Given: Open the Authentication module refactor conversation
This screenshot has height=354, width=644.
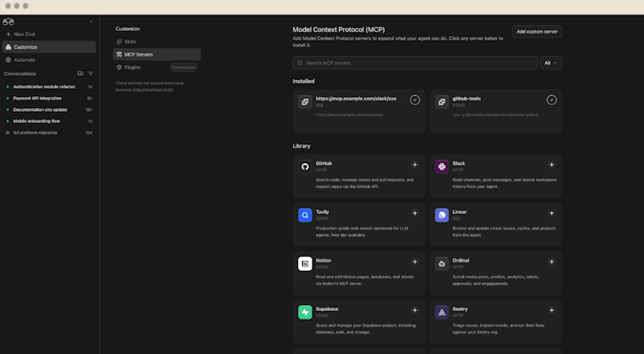Looking at the screenshot, I should [x=49, y=87].
